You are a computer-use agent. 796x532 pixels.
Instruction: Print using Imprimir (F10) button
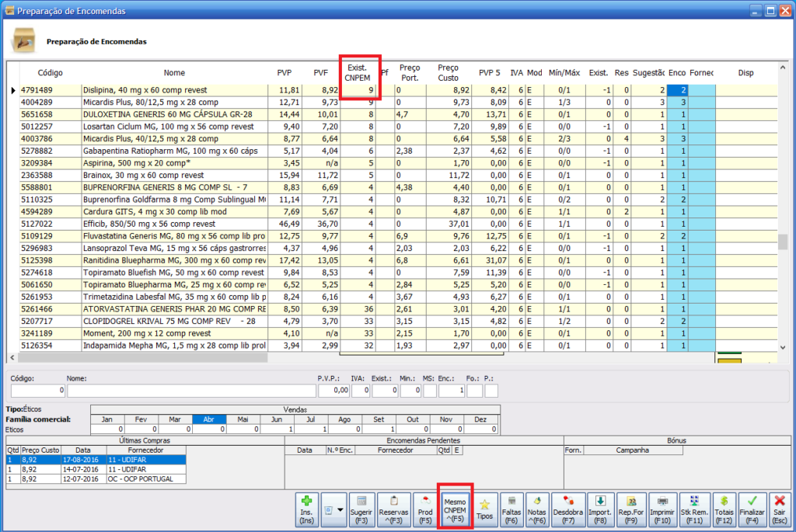tap(662, 509)
